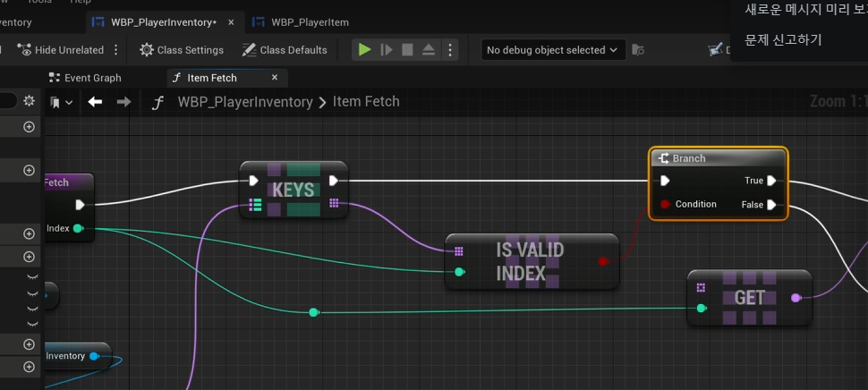Click IS VALID INDEX array input pin
The height and width of the screenshot is (390, 868).
click(x=459, y=251)
